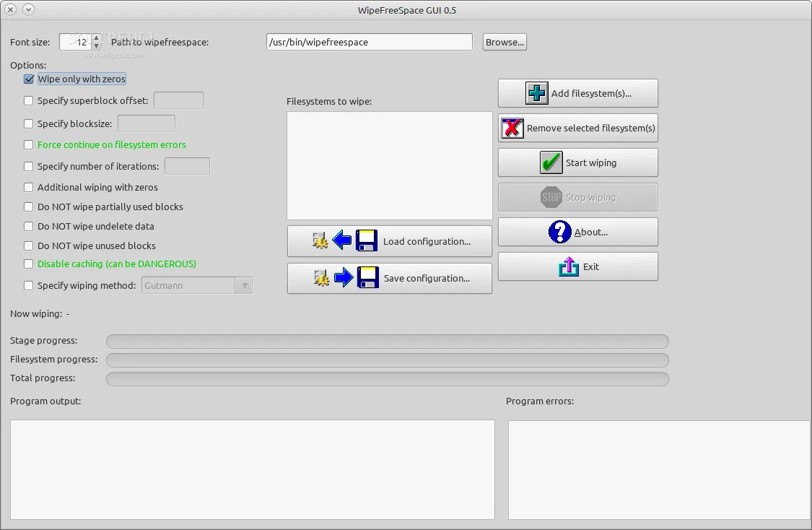The height and width of the screenshot is (530, 812).
Task: Check Specify number of iterations option
Action: (x=29, y=166)
